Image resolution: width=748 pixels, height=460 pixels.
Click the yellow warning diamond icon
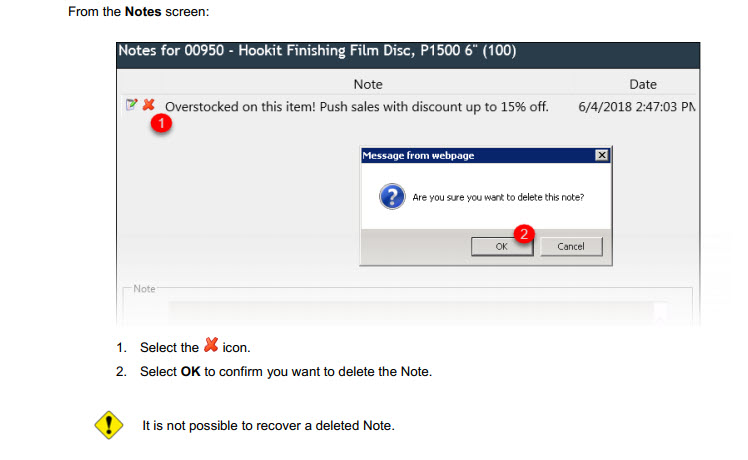108,426
